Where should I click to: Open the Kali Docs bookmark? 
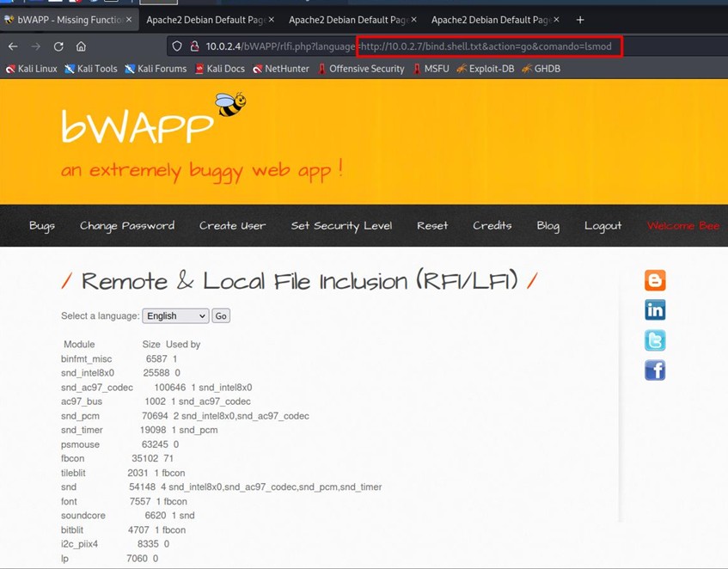point(220,69)
